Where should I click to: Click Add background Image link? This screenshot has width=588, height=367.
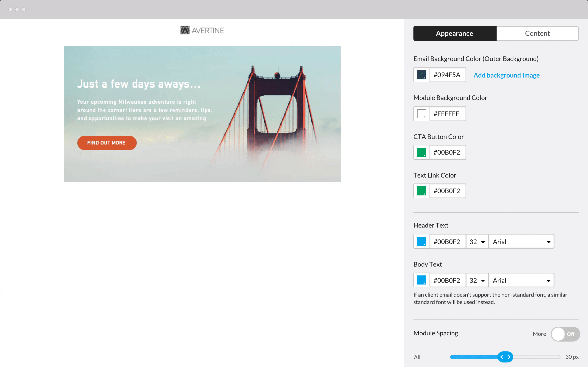click(x=506, y=75)
